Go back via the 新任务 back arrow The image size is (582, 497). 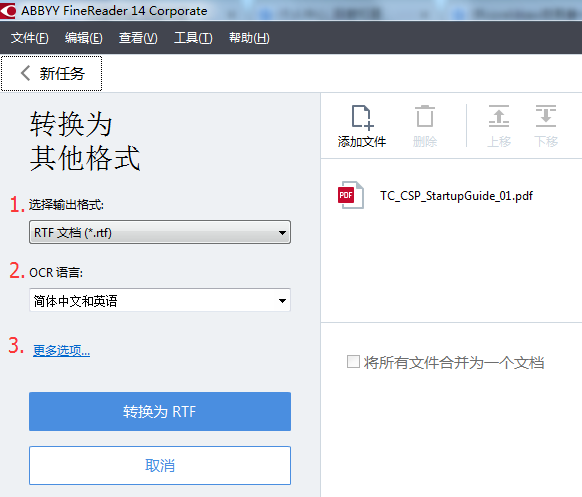[x=25, y=73]
